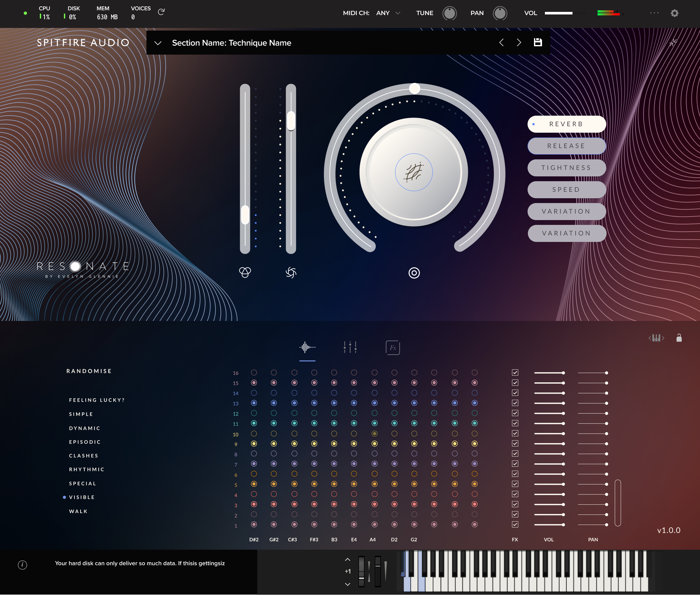Select the RELEASE control button
The height and width of the screenshot is (595, 700).
click(566, 146)
